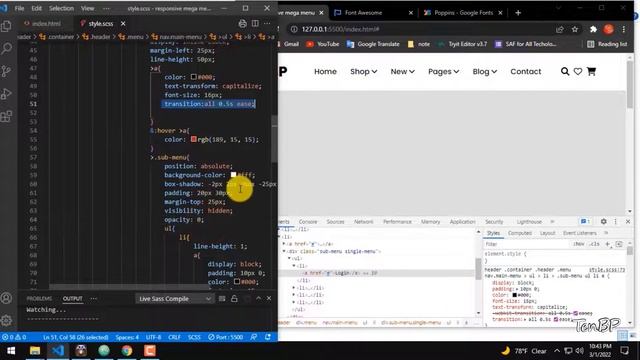Open the File menu in VS Code
The height and width of the screenshot is (360, 640).
(19, 8)
